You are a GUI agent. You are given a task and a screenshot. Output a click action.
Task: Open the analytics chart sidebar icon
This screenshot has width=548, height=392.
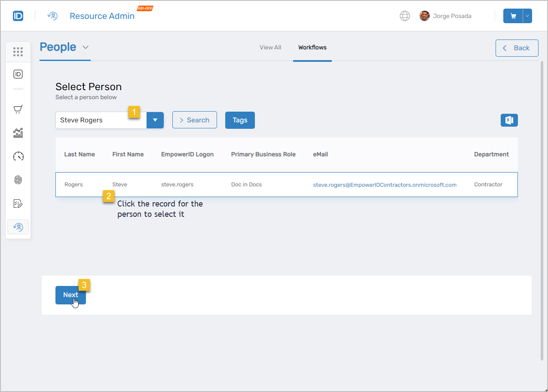click(18, 133)
